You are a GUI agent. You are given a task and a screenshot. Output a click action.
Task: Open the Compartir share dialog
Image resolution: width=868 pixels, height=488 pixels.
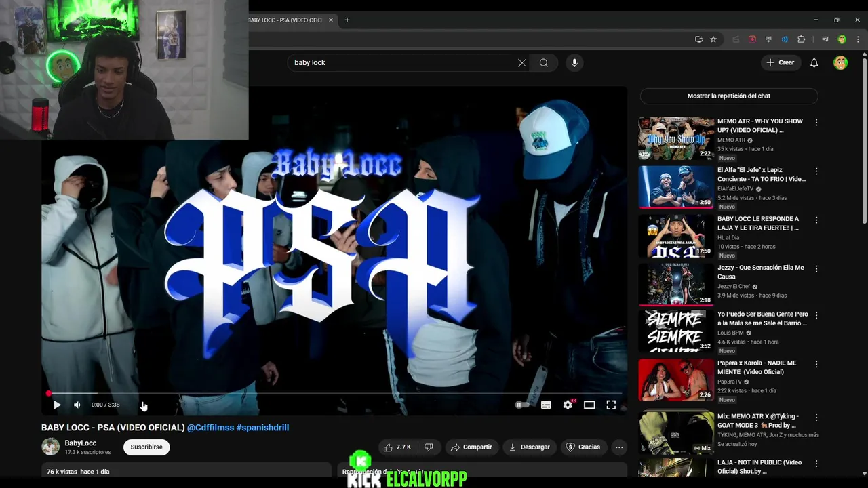(471, 447)
